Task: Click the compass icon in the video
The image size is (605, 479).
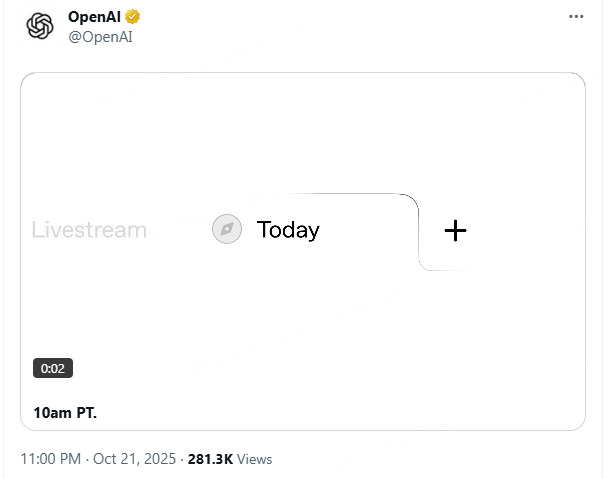Action: (x=227, y=230)
